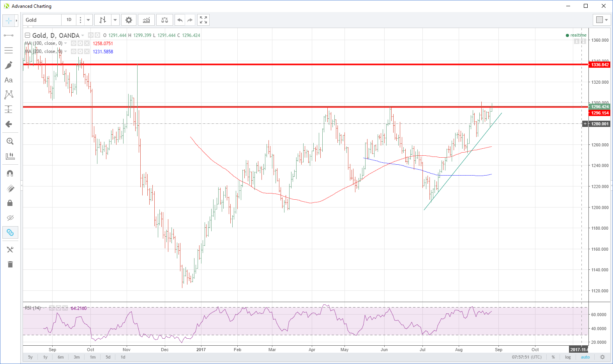The image size is (613, 364).
Task: Toggle fullscreen chart mode
Action: [203, 20]
